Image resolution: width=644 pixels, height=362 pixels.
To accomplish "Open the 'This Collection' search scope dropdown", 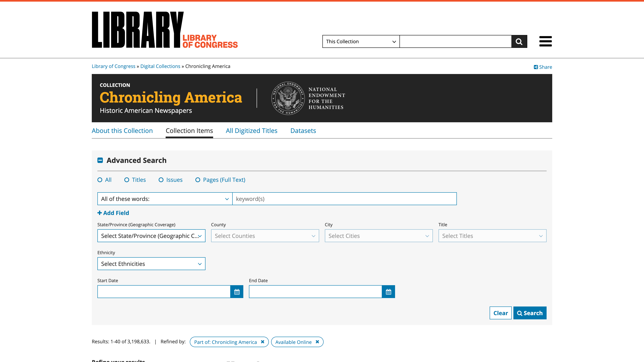I will (x=361, y=41).
